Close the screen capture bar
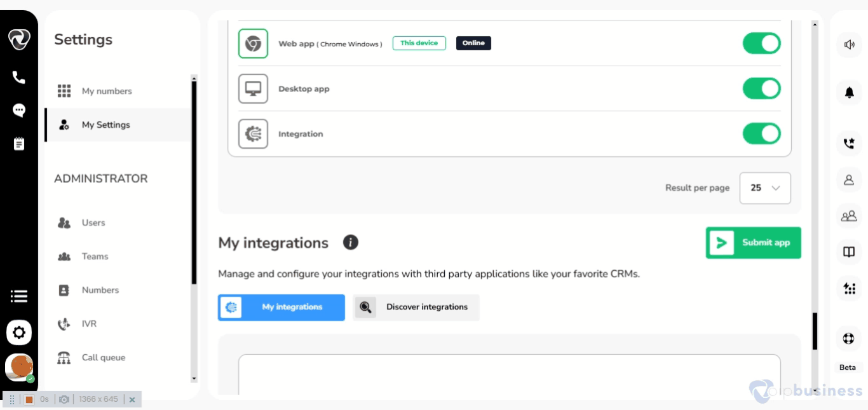This screenshot has height=410, width=868. tap(132, 399)
